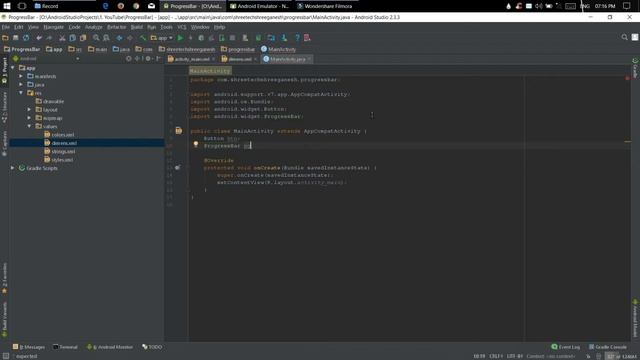The image size is (640, 360).
Task: Click the Debug app bug icon
Action: pos(201,38)
